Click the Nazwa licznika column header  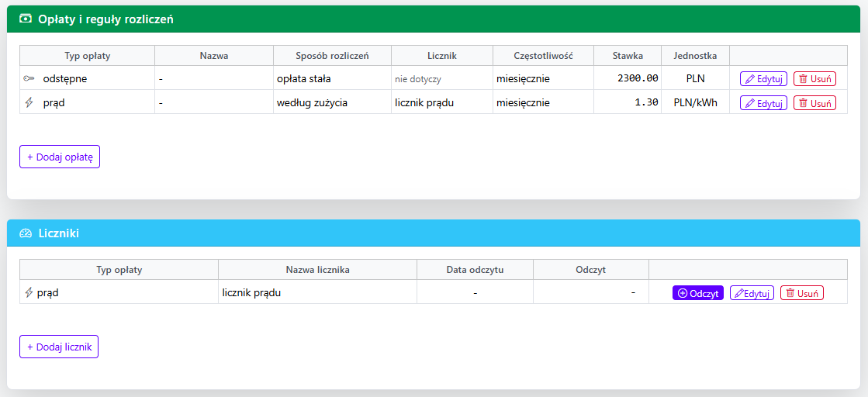[x=318, y=270]
